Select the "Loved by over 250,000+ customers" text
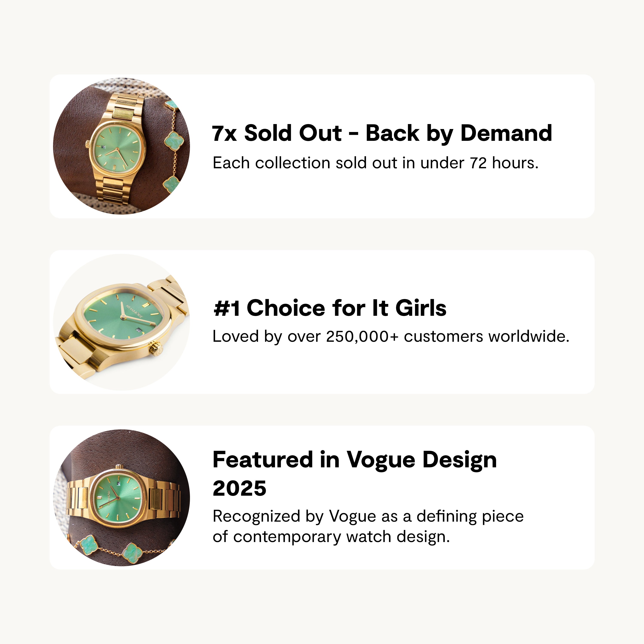The height and width of the screenshot is (644, 644). click(x=391, y=336)
